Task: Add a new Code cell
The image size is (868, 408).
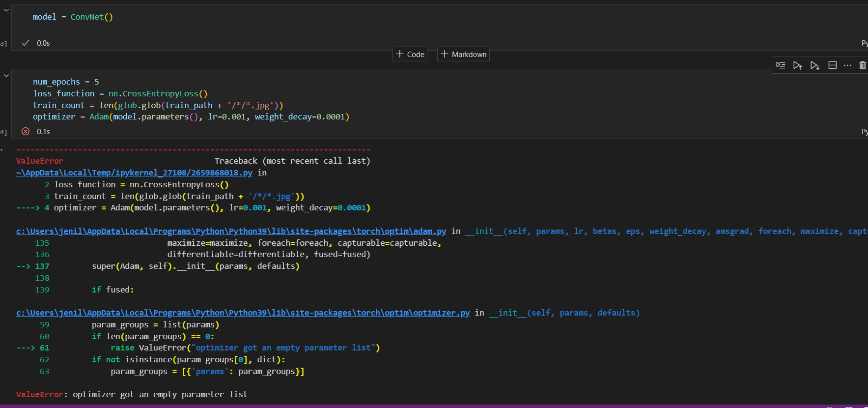Action: (410, 54)
